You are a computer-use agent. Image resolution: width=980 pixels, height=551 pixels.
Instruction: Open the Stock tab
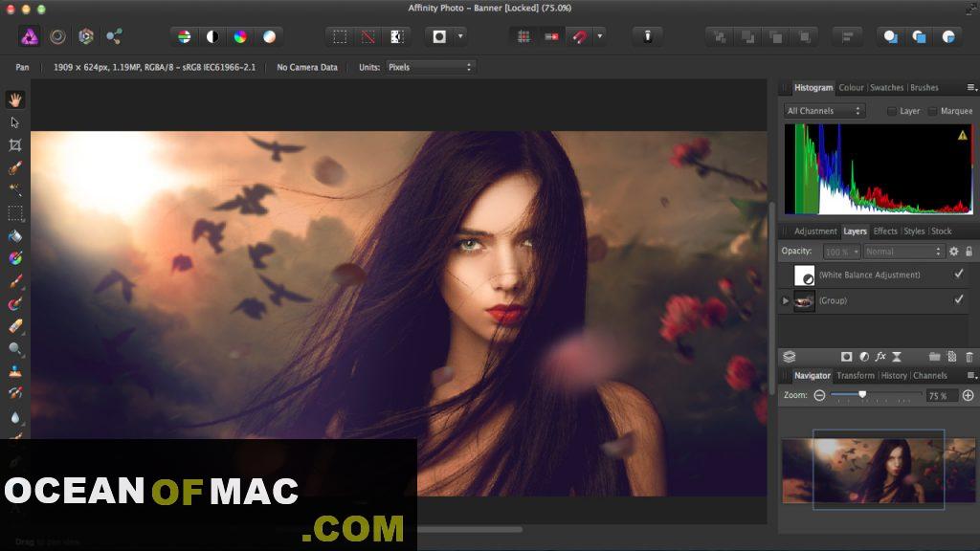click(x=942, y=231)
